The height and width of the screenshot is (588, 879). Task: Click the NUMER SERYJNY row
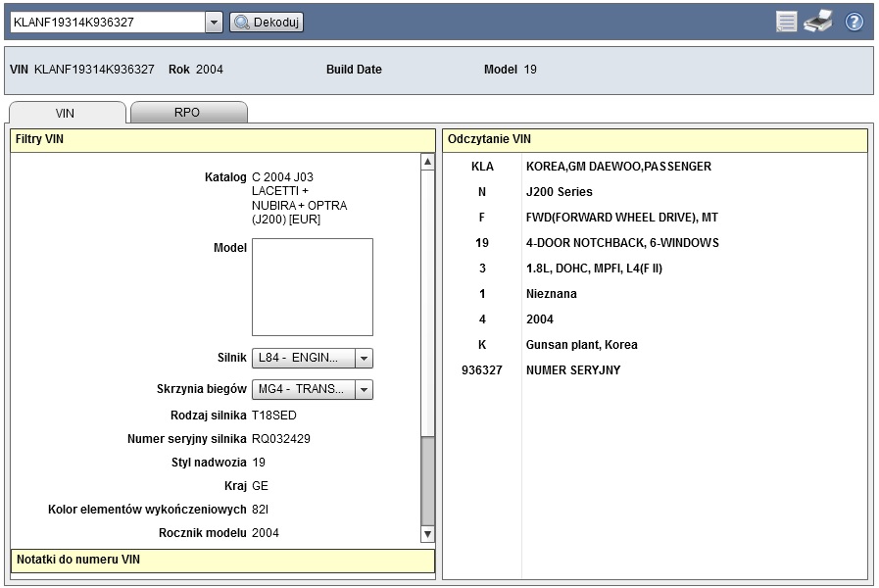pyautogui.click(x=572, y=370)
